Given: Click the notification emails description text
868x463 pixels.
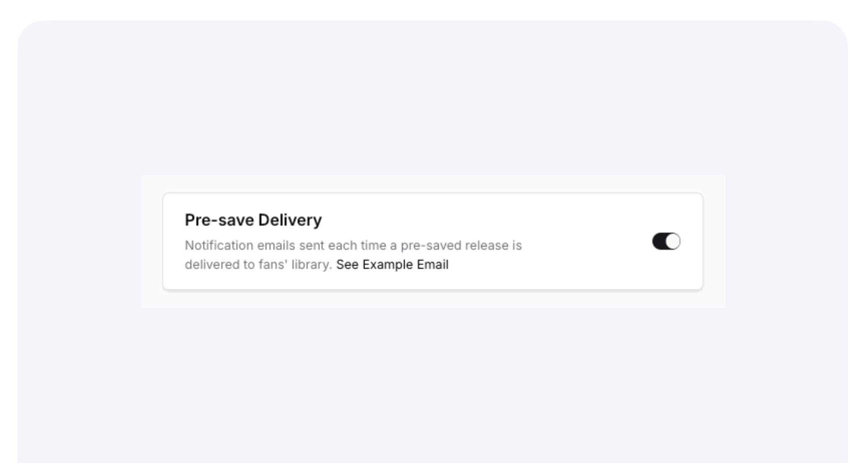Looking at the screenshot, I should [353, 246].
